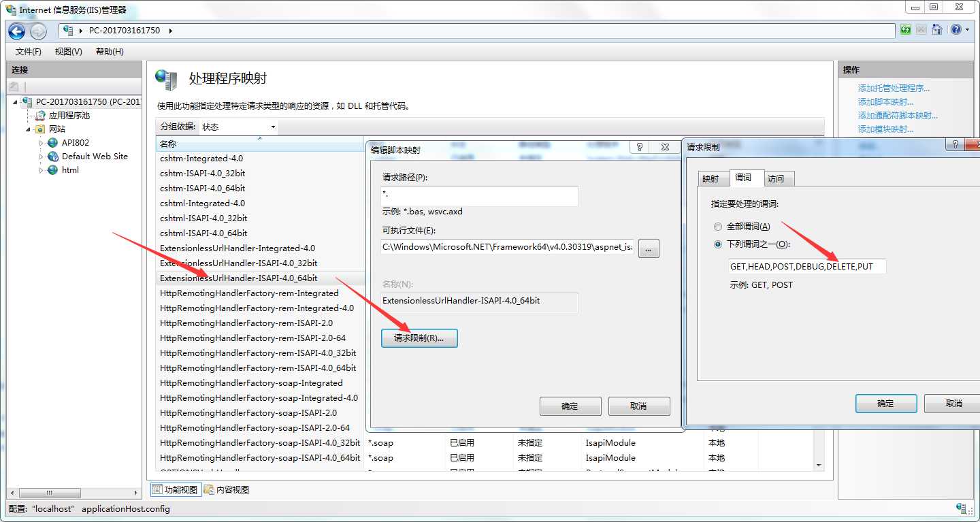Select HttpRemotingHandlerFactory-rem-ISAPI-2.0 row
The height and width of the screenshot is (522, 980).
point(260,323)
